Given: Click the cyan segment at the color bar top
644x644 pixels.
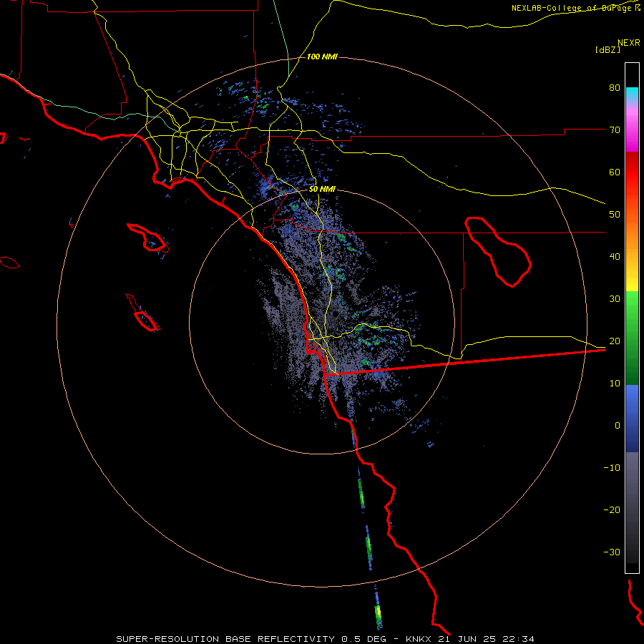Looking at the screenshot, I should click(632, 94).
